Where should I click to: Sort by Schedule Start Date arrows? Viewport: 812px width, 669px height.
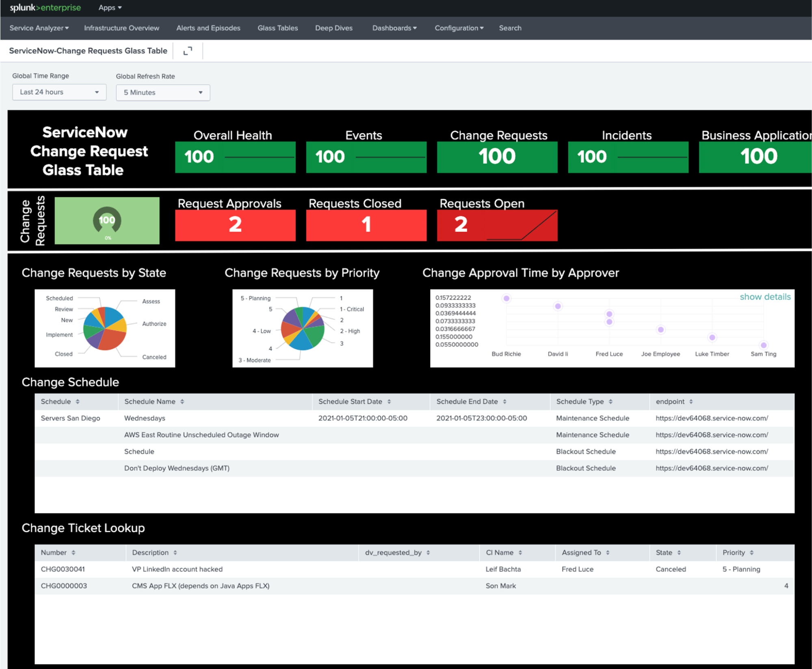(389, 402)
